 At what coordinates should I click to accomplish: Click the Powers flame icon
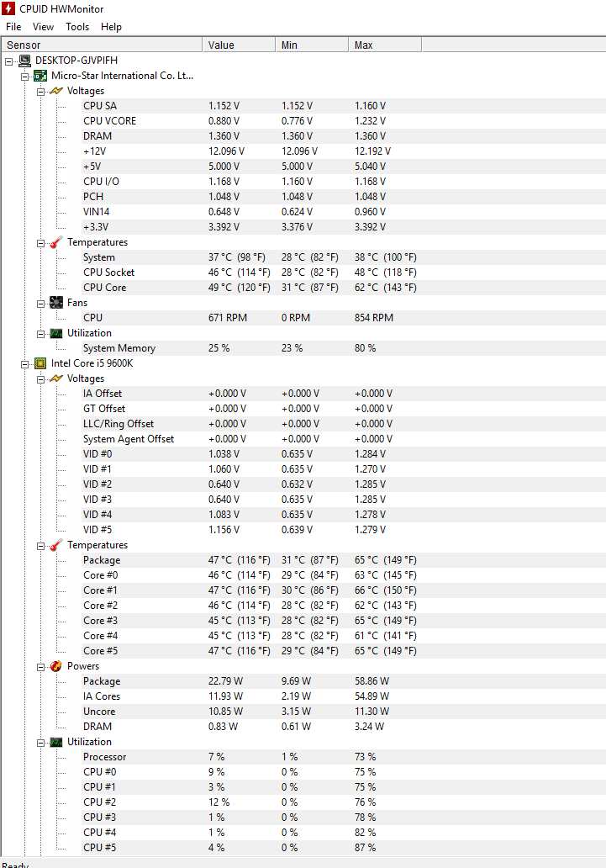tap(56, 666)
